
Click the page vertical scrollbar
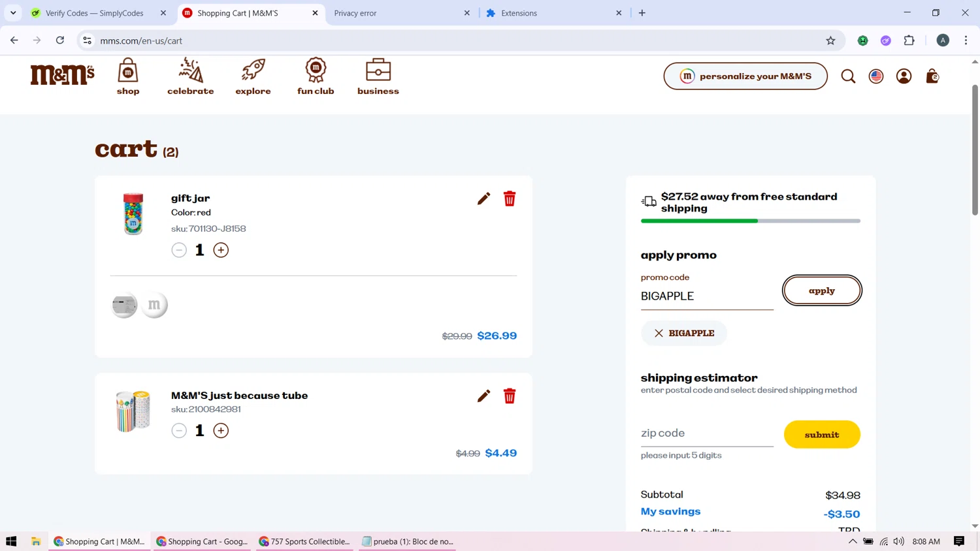pos(975,150)
